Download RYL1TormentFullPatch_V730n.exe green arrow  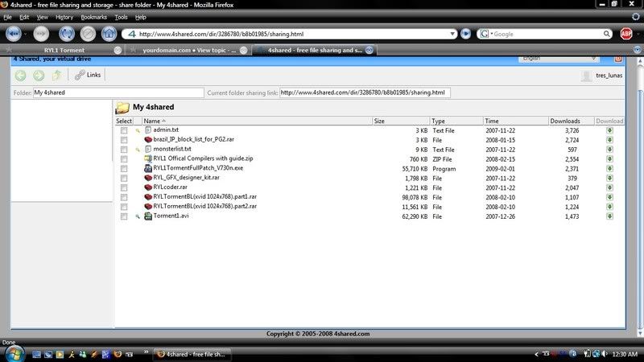[x=609, y=169]
